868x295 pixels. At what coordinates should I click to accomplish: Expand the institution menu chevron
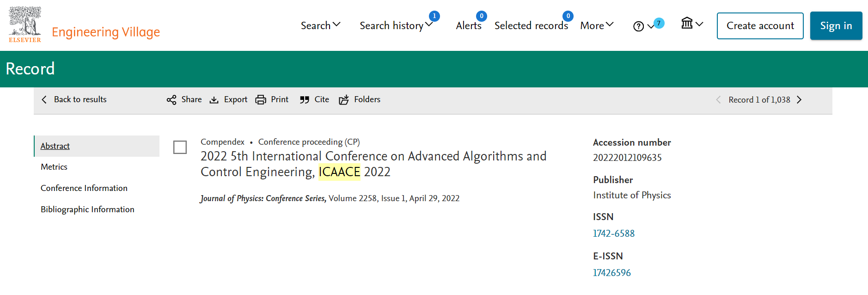coord(699,24)
